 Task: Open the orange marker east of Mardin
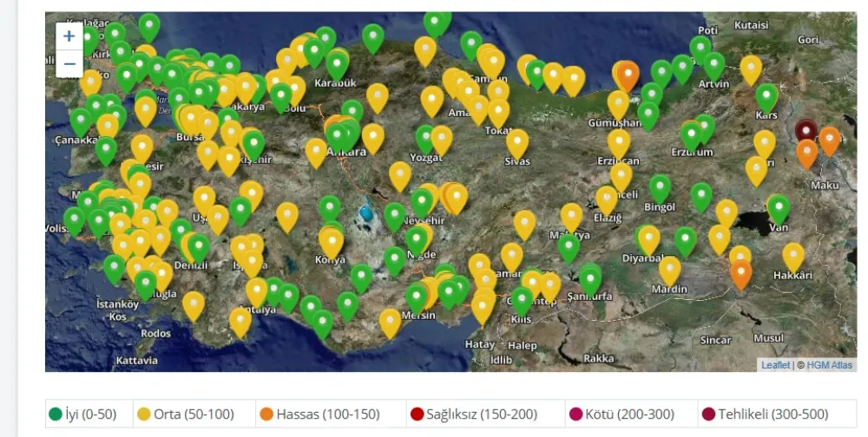(740, 273)
